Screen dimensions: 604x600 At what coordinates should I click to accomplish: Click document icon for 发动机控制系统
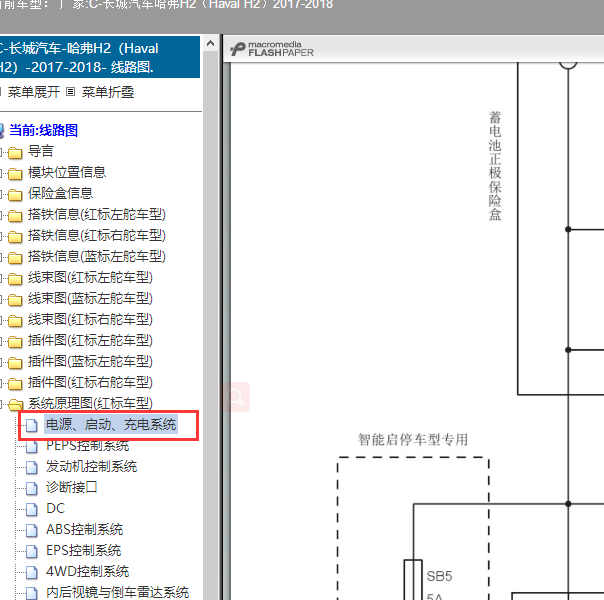(32, 467)
